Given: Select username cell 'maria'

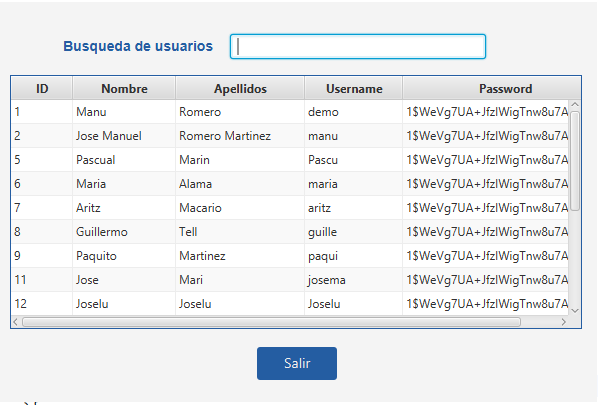Looking at the screenshot, I should [x=354, y=184].
